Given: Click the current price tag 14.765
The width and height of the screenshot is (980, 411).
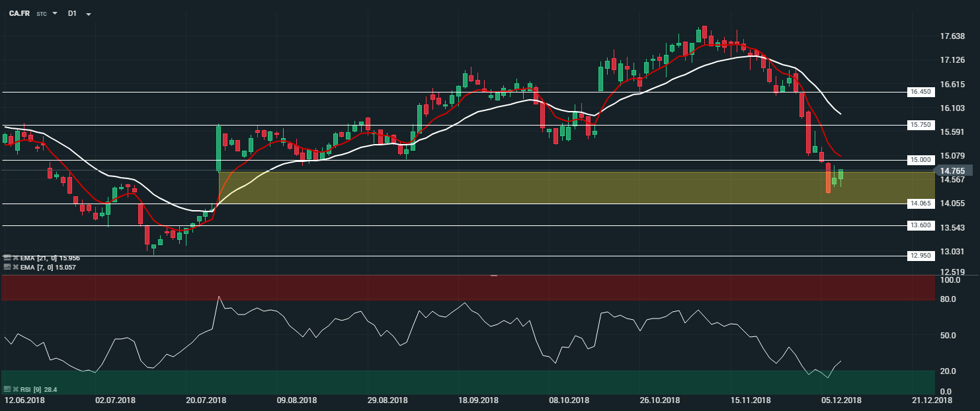Looking at the screenshot, I should point(952,170).
